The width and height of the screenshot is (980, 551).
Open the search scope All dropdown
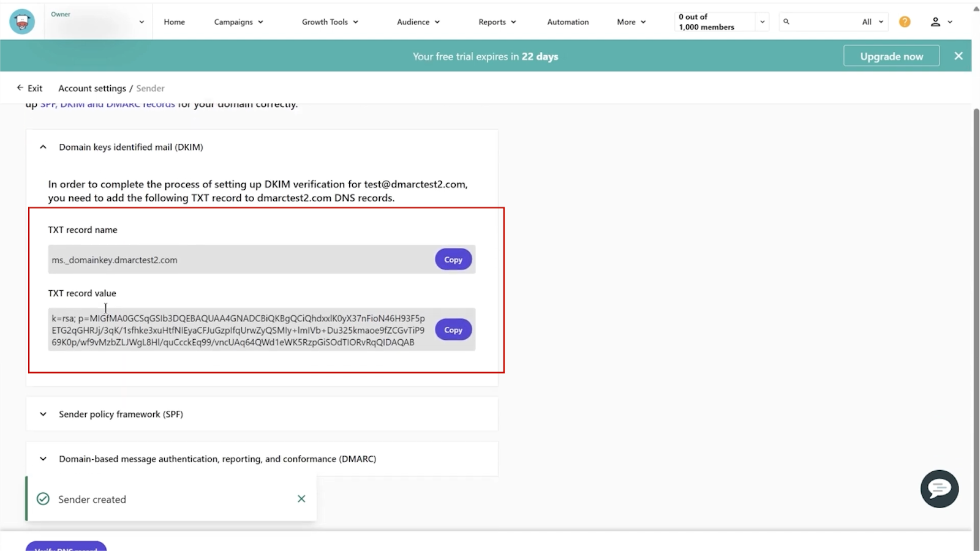[x=873, y=22]
